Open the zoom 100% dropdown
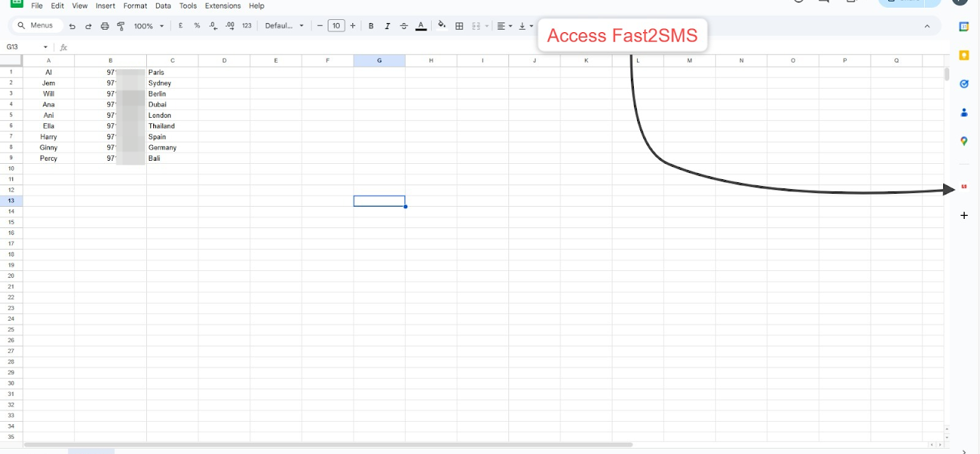This screenshot has height=454, width=980. pos(149,26)
